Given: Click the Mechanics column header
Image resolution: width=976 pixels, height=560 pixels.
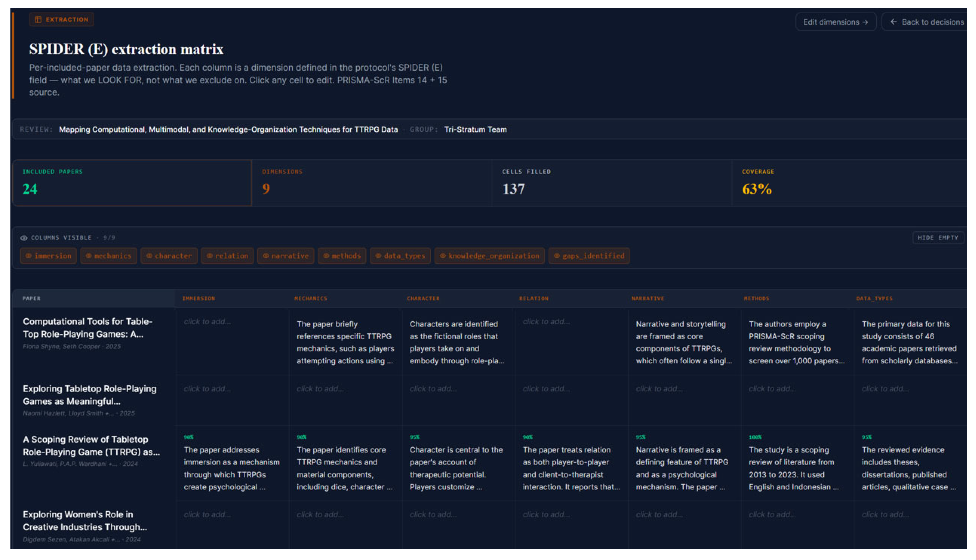Looking at the screenshot, I should click(x=311, y=299).
